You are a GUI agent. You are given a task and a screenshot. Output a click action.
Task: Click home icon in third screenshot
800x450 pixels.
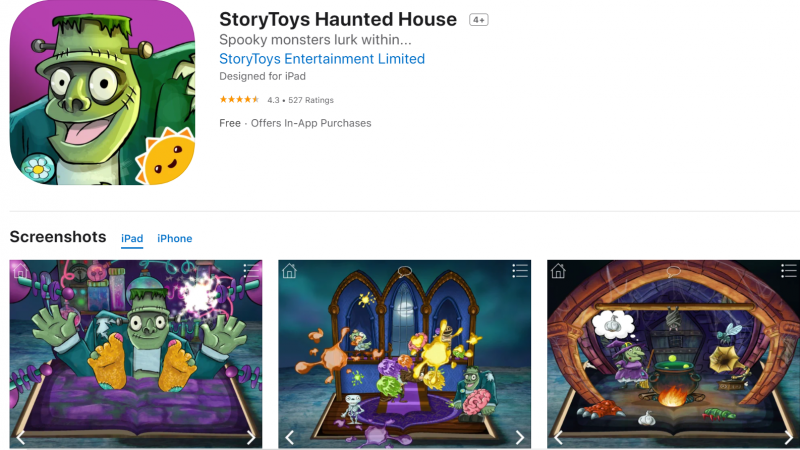click(x=558, y=270)
